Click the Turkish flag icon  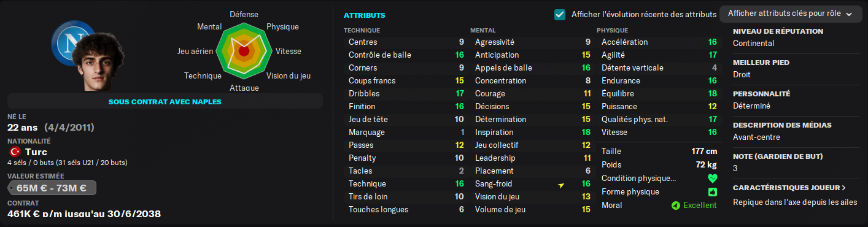click(15, 152)
